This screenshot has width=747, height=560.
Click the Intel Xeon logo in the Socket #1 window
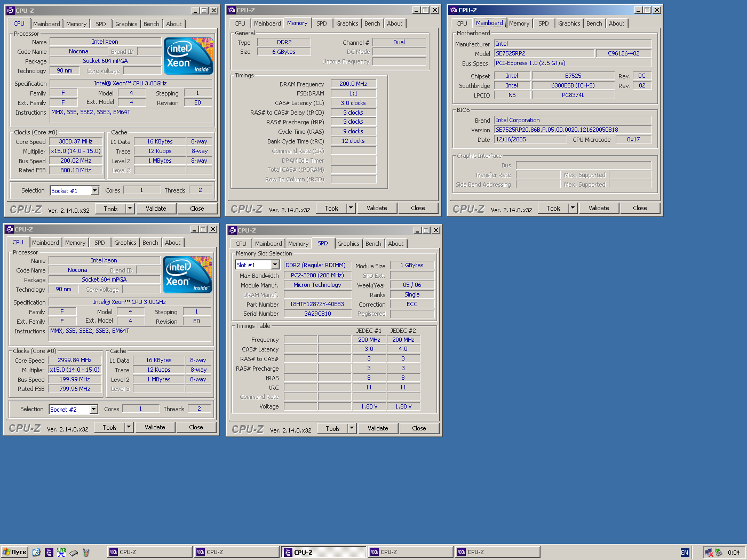coord(188,55)
